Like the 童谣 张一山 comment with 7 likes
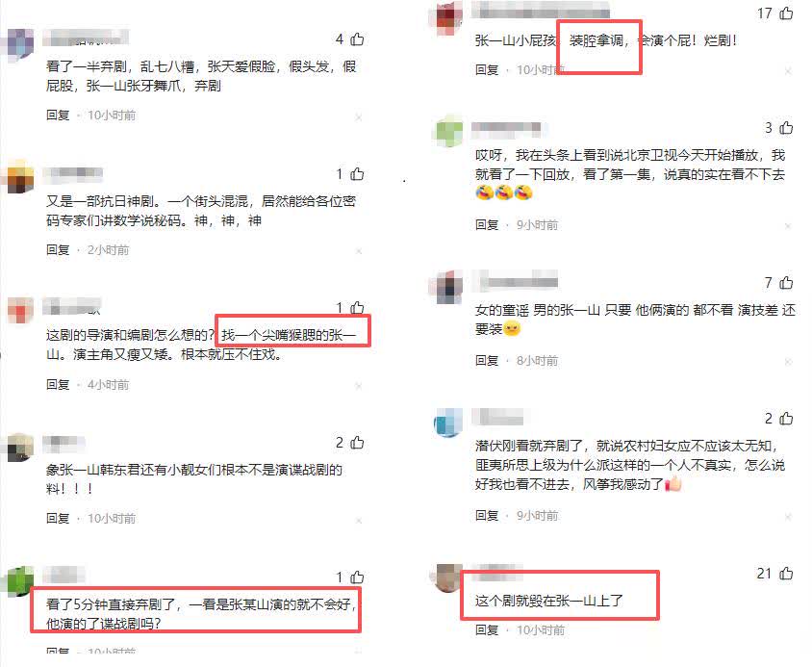Screen dimensions: 812x667 click(786, 282)
